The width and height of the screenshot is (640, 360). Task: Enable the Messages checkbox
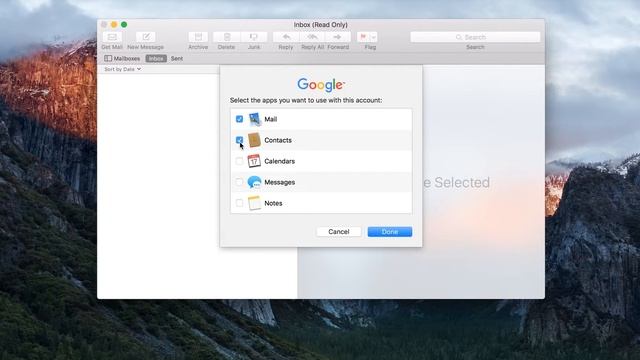point(240,182)
